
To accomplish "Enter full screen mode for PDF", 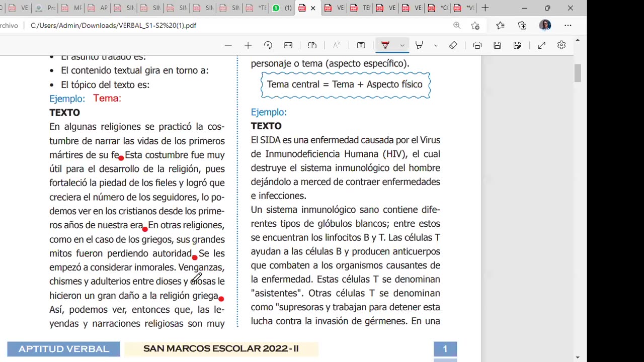I will tap(541, 45).
